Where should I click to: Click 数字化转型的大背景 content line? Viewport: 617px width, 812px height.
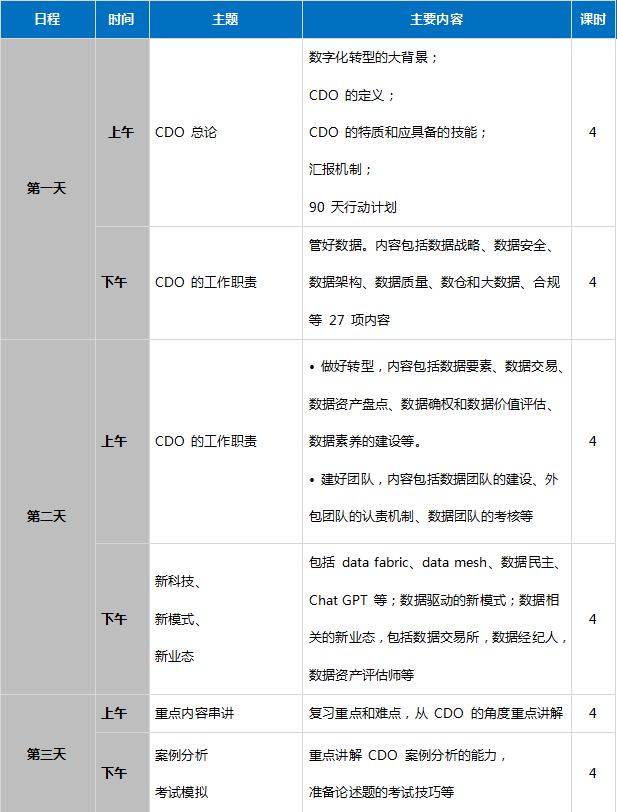pyautogui.click(x=373, y=57)
